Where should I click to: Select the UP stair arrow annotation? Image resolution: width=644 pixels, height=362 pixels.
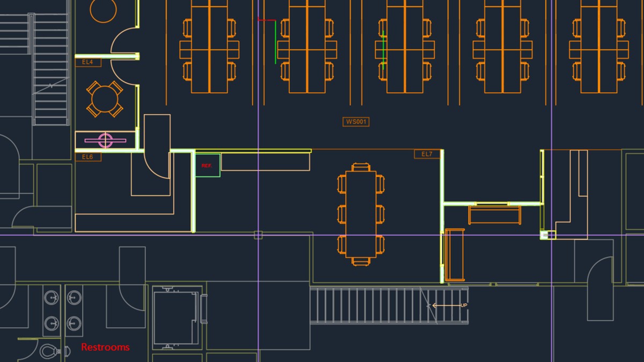pos(449,305)
